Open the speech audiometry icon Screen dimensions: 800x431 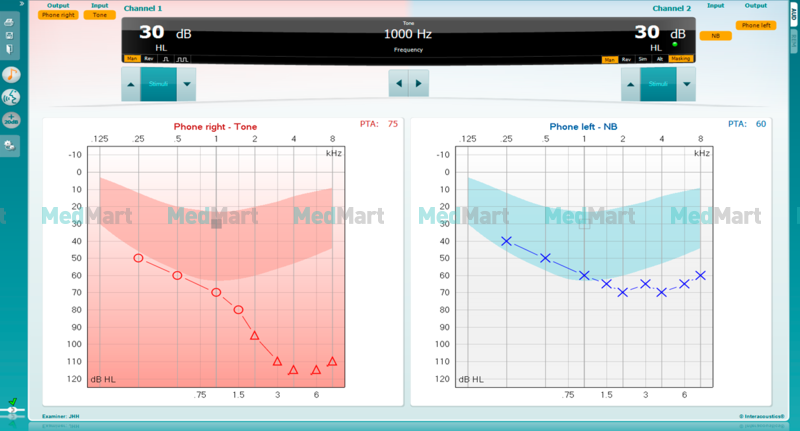pyautogui.click(x=11, y=97)
